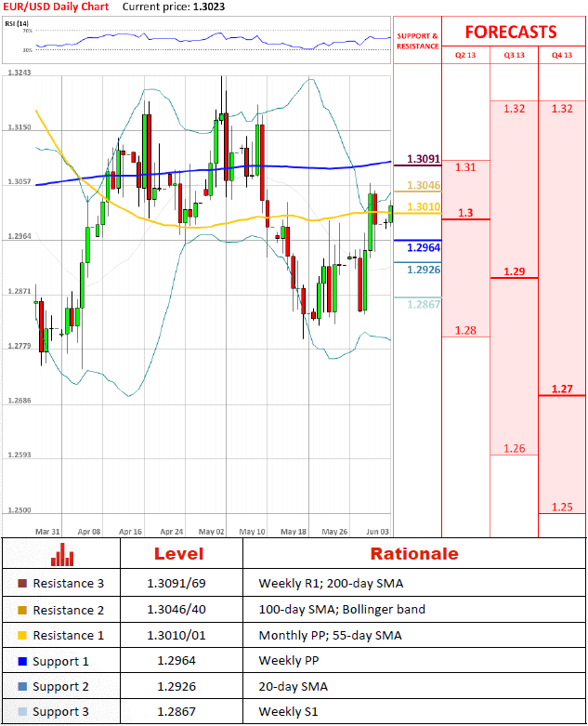The image size is (588, 726).
Task: Select the Q4 13 forecast column header
Action: click(x=562, y=55)
